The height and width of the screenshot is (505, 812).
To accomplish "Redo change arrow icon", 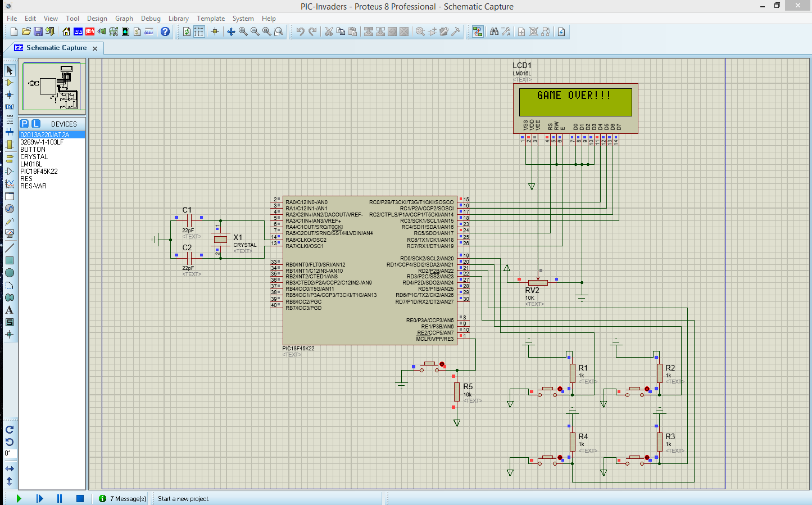I will tap(313, 31).
